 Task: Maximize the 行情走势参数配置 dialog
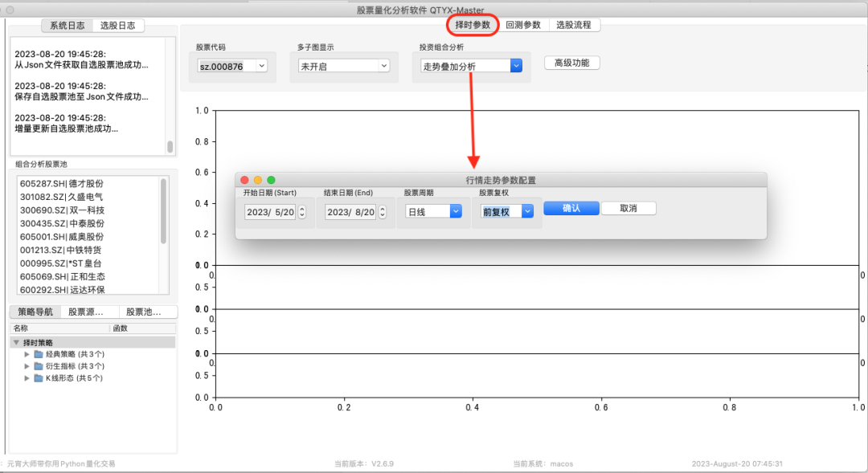(x=272, y=180)
